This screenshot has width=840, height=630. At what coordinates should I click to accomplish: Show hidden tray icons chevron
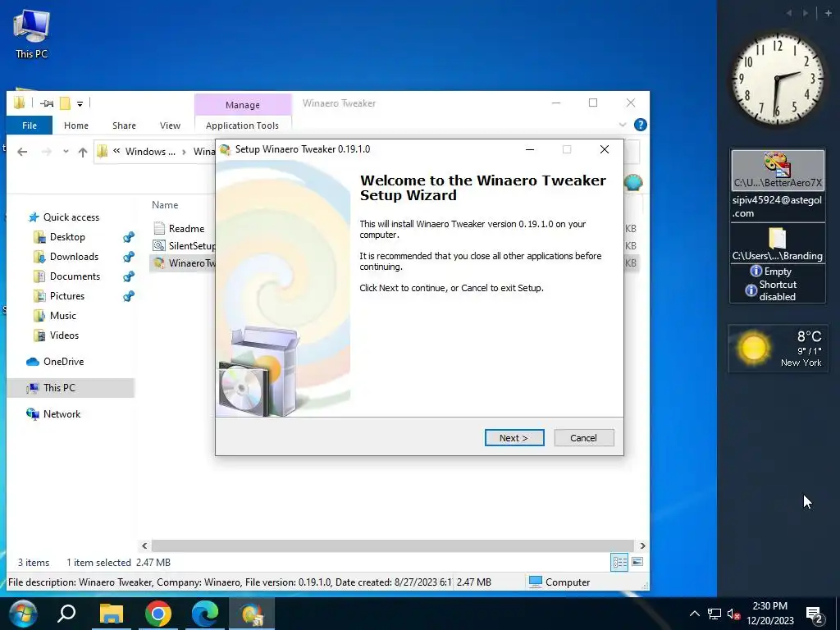[x=694, y=614]
